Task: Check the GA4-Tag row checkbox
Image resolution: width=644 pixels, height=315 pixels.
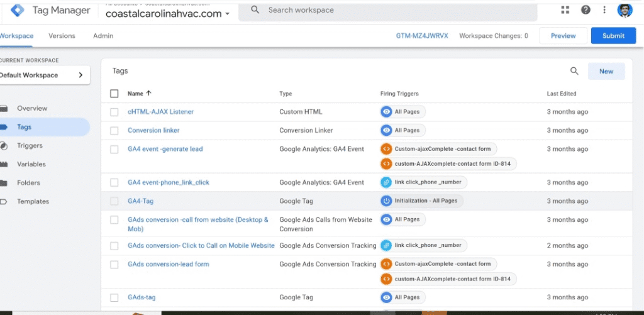Action: coord(114,201)
